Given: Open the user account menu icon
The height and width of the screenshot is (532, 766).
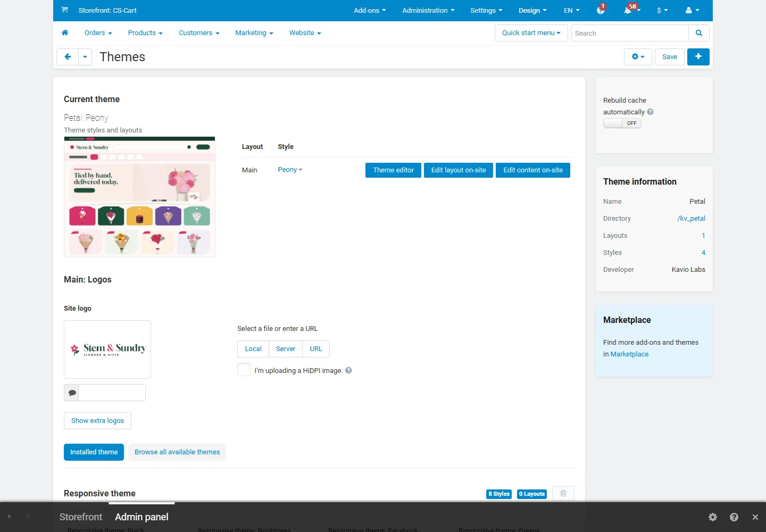Looking at the screenshot, I should pyautogui.click(x=692, y=10).
